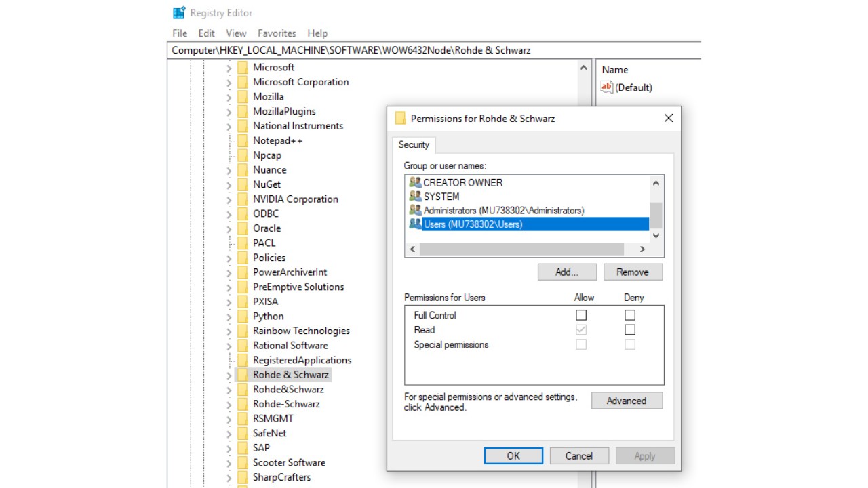868x488 pixels.
Task: Click the SAP folder icon
Action: click(243, 448)
